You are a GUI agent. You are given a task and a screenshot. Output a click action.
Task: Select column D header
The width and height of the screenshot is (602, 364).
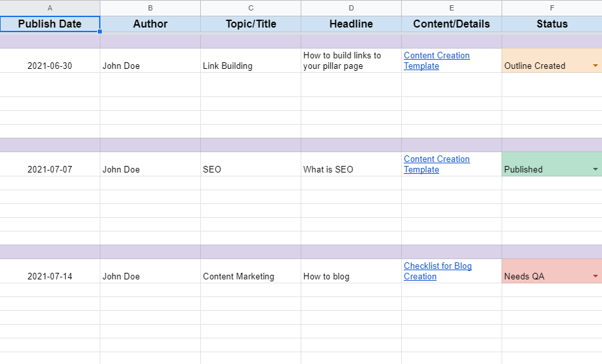coord(351,8)
